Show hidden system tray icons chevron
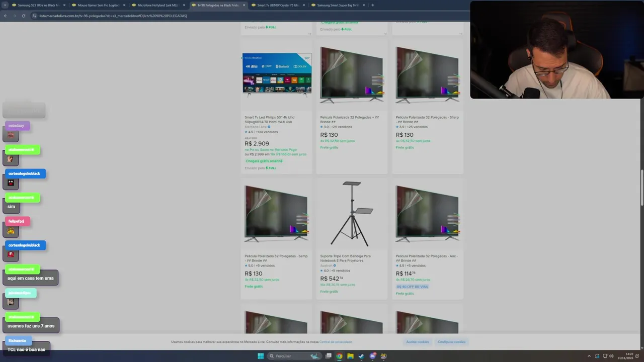This screenshot has width=644, height=362. [x=589, y=356]
